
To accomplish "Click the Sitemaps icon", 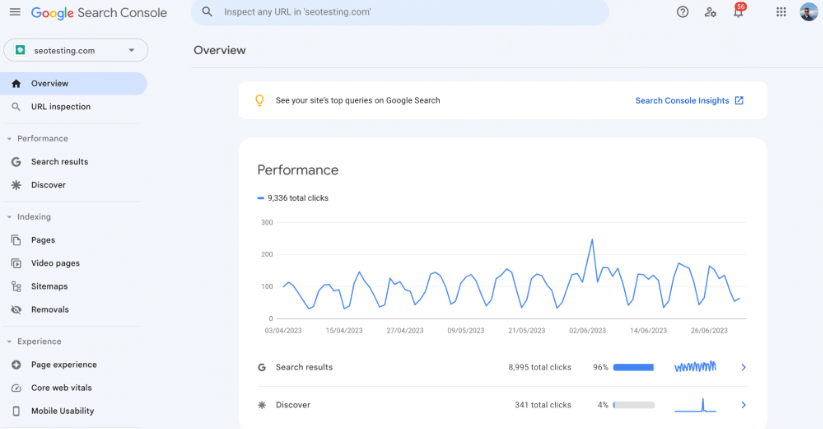I will (16, 286).
